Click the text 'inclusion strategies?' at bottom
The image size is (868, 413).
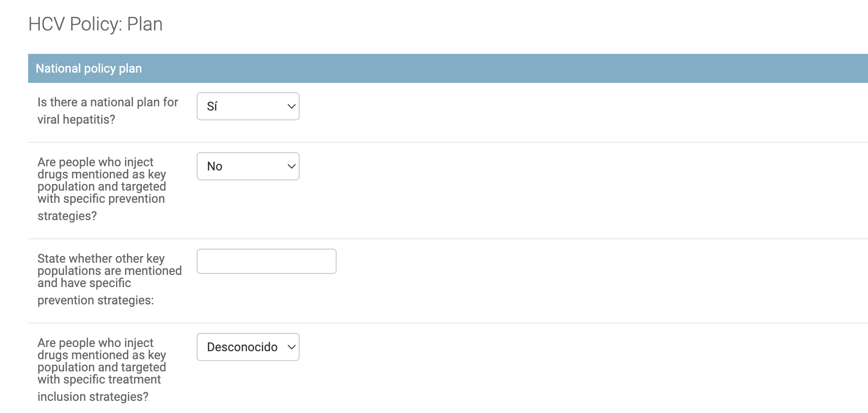pos(93,397)
